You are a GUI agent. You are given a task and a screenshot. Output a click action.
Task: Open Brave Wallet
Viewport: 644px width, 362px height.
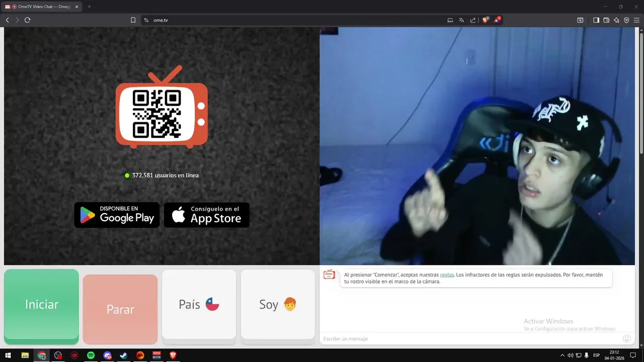click(x=606, y=20)
